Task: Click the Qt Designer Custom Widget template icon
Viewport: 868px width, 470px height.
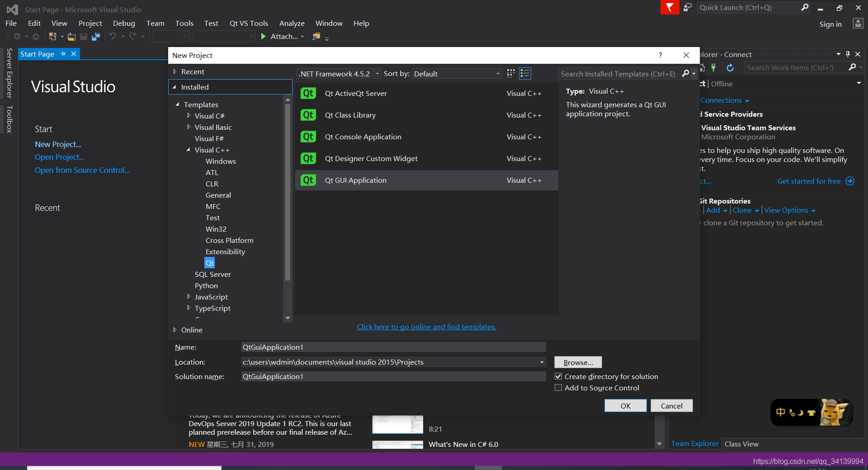Action: tap(308, 158)
